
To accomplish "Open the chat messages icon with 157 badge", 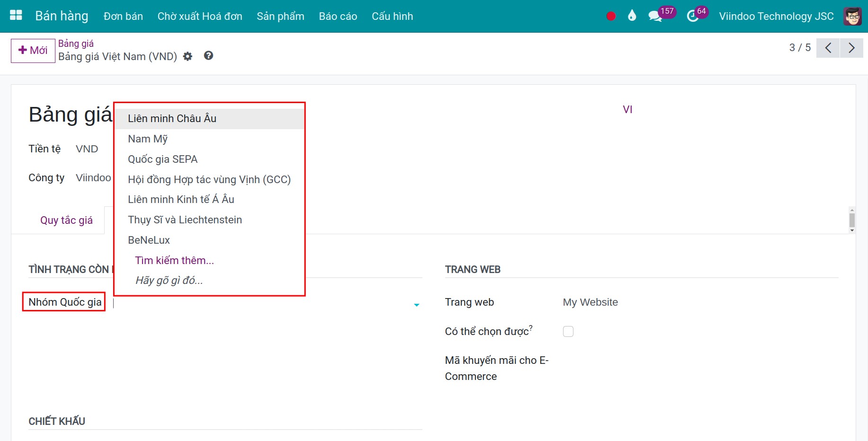I will 655,16.
